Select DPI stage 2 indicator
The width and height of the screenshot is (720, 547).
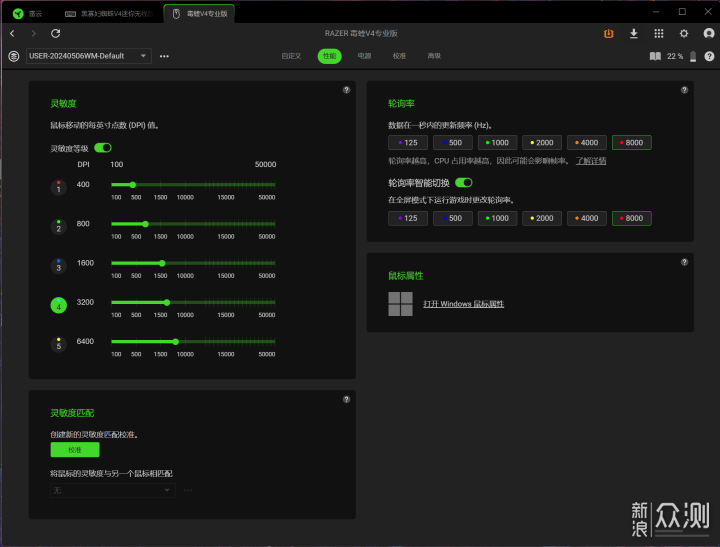pyautogui.click(x=58, y=226)
